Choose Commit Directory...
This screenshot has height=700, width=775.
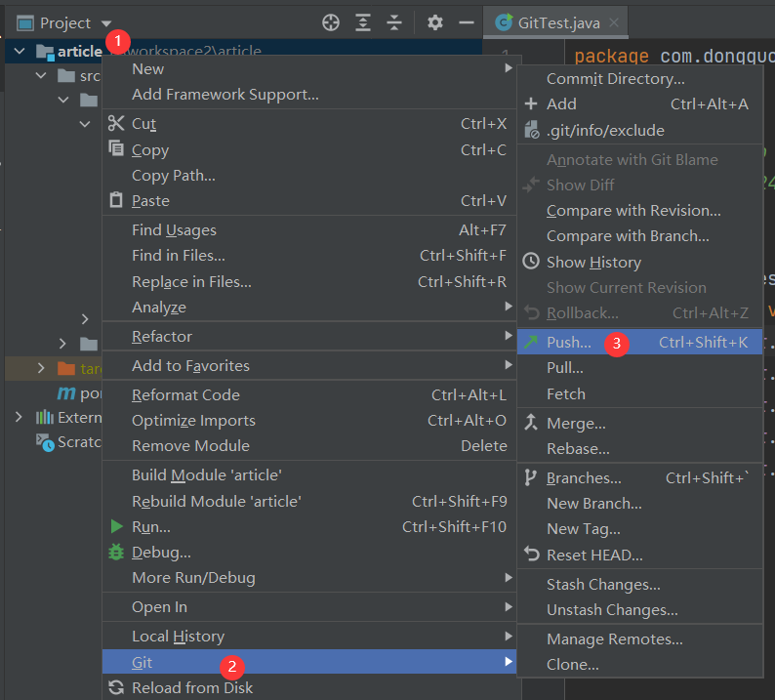(639, 79)
